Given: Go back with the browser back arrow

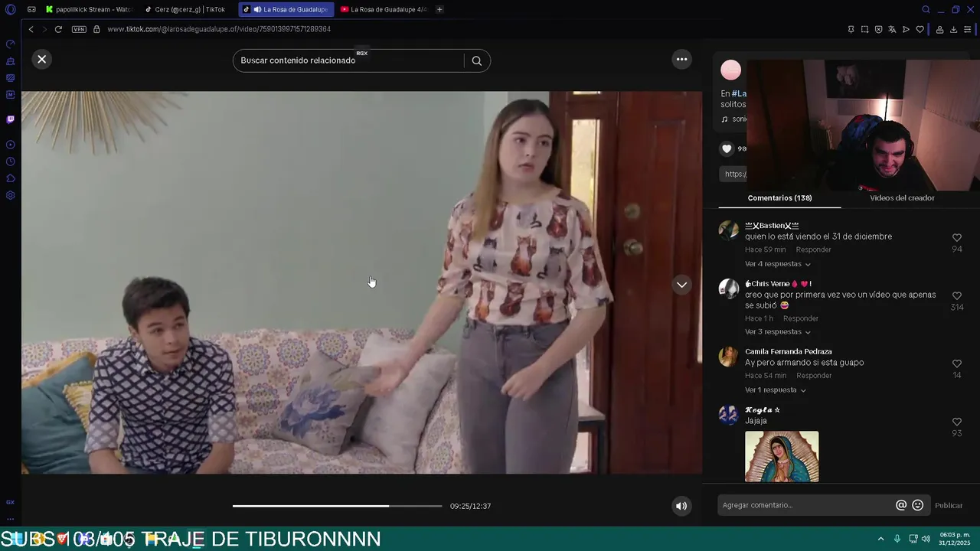Looking at the screenshot, I should pos(31,29).
